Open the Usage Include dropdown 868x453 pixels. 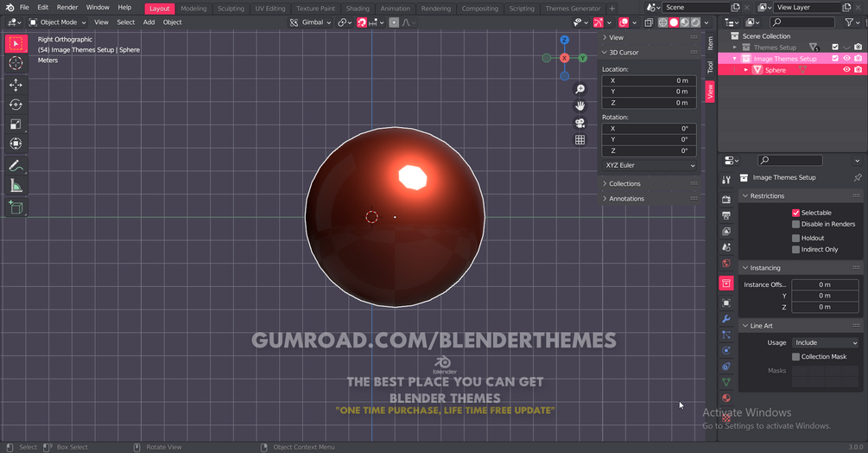pyautogui.click(x=826, y=343)
